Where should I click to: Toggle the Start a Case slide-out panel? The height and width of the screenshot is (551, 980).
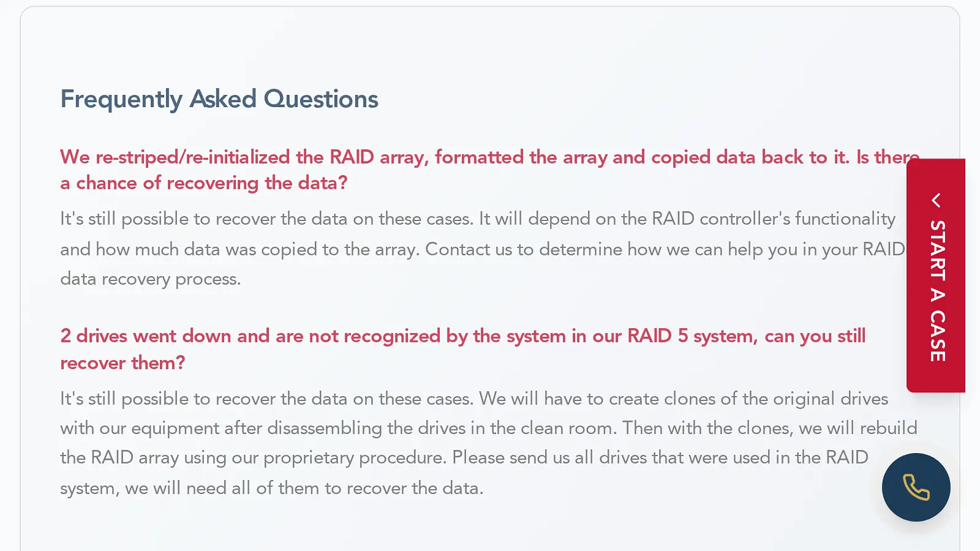click(x=937, y=275)
